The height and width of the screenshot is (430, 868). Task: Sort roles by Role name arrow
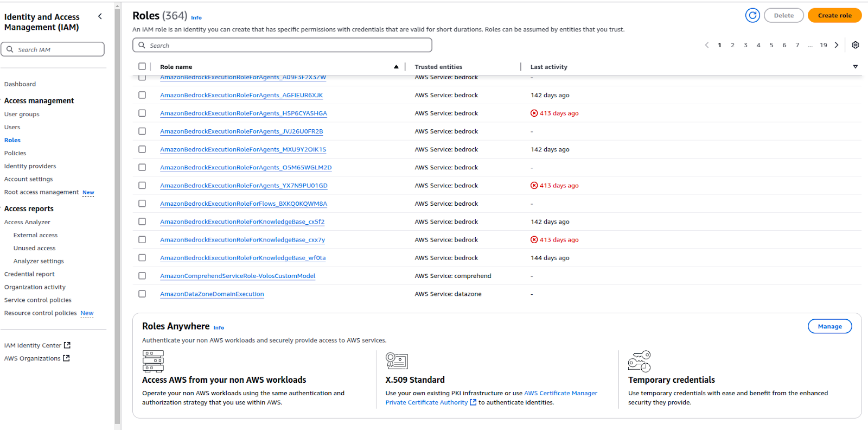(x=396, y=67)
